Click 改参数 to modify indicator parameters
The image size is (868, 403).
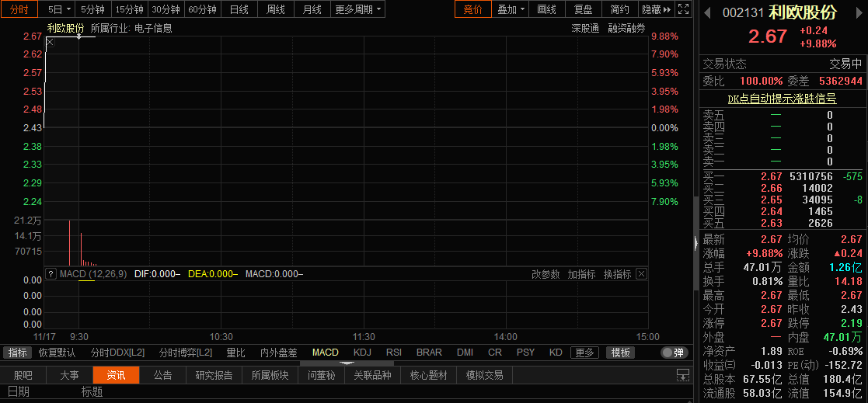(546, 274)
